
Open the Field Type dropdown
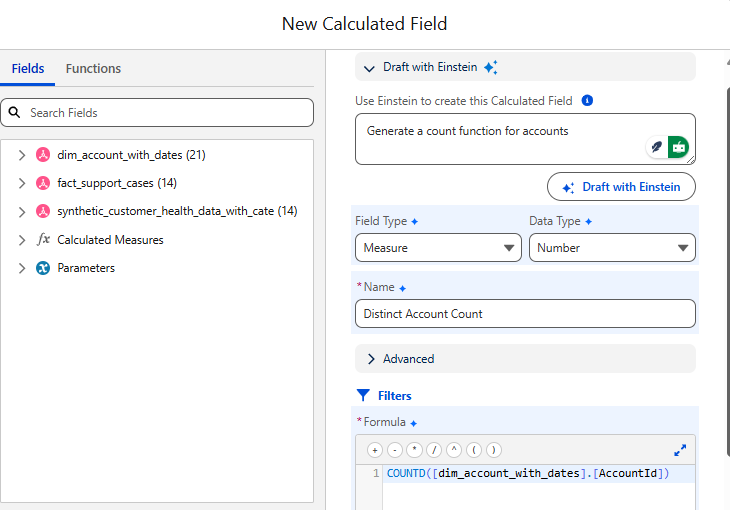pyautogui.click(x=438, y=248)
